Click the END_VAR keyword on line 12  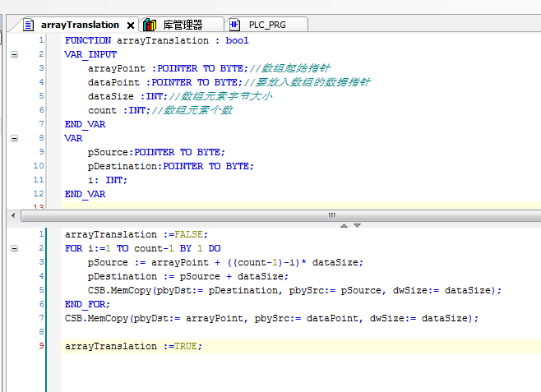pos(86,195)
